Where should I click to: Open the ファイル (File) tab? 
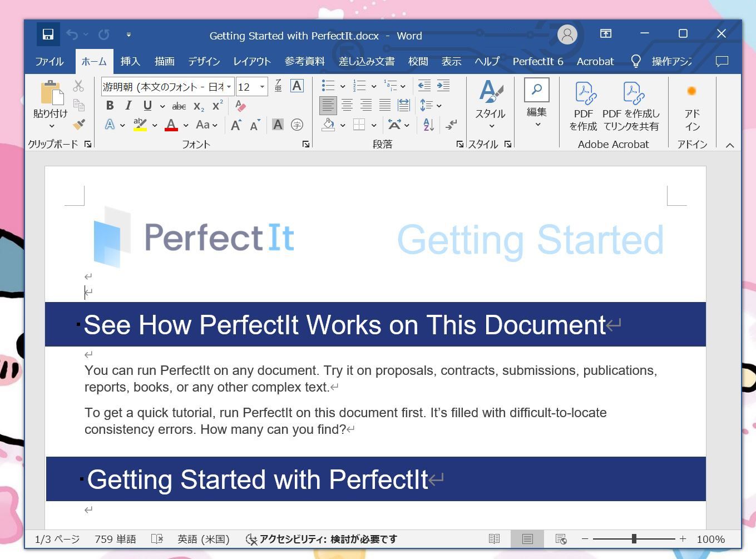50,61
